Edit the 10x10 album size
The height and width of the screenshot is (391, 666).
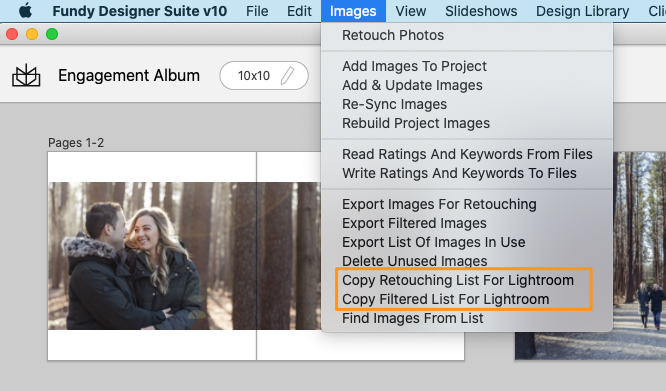(264, 76)
